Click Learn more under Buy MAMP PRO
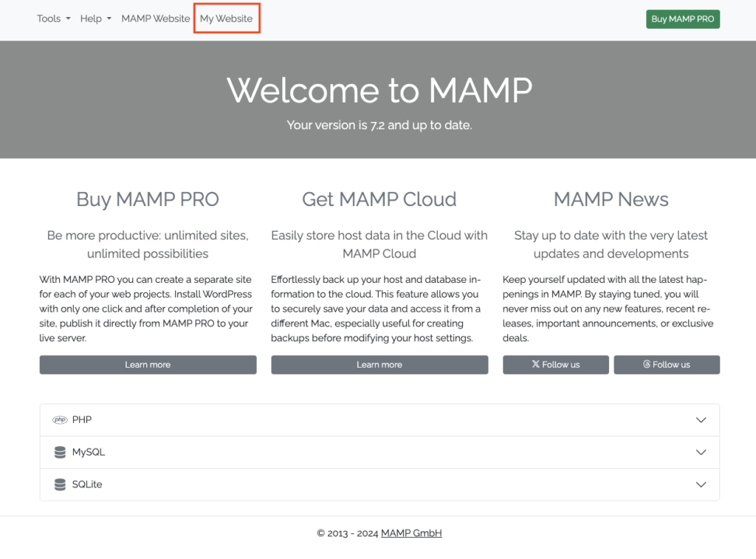Image resolution: width=756 pixels, height=559 pixels. [x=148, y=365]
